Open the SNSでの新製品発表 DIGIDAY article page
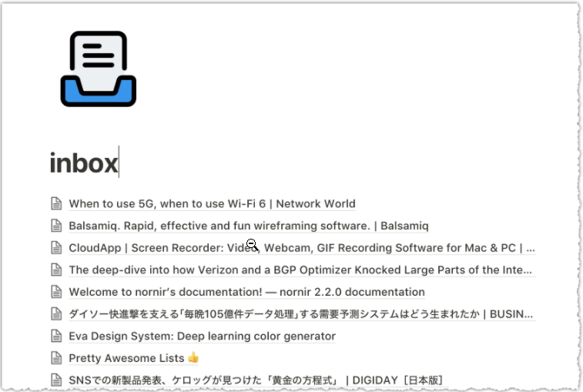This screenshot has height=392, width=583. (256, 380)
